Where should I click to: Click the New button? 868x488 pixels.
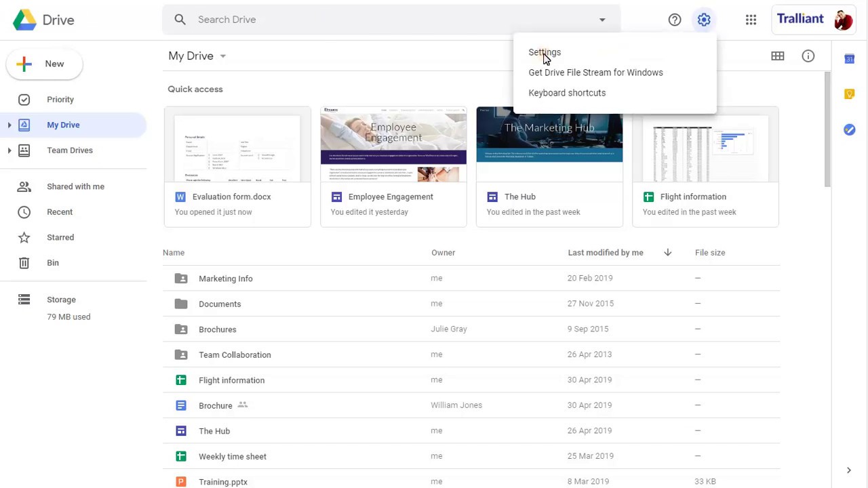click(x=45, y=64)
